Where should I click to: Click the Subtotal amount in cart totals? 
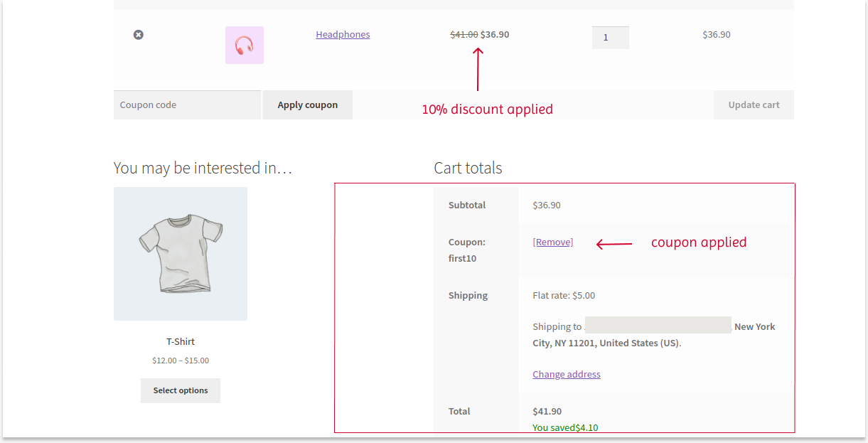(547, 205)
